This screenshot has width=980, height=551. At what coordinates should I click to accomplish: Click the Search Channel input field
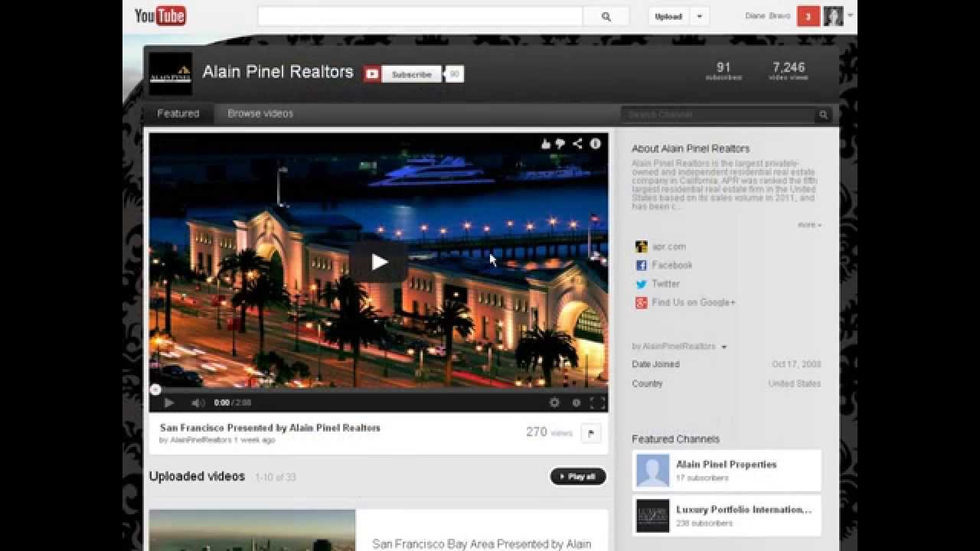[718, 115]
